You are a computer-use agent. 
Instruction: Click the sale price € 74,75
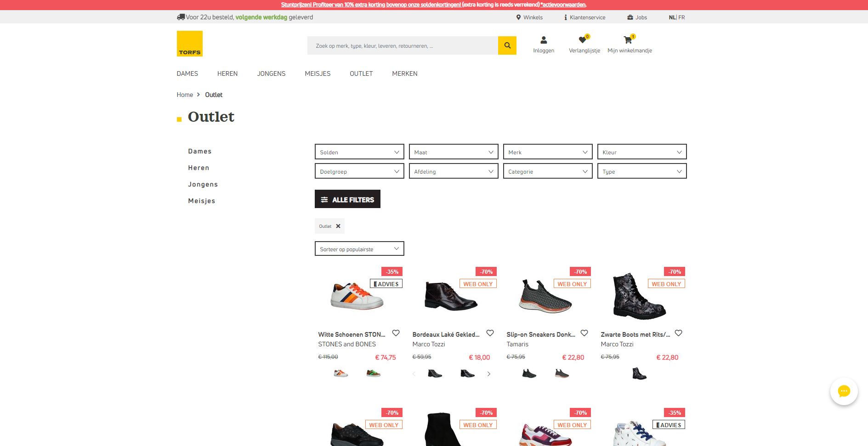pyautogui.click(x=386, y=357)
